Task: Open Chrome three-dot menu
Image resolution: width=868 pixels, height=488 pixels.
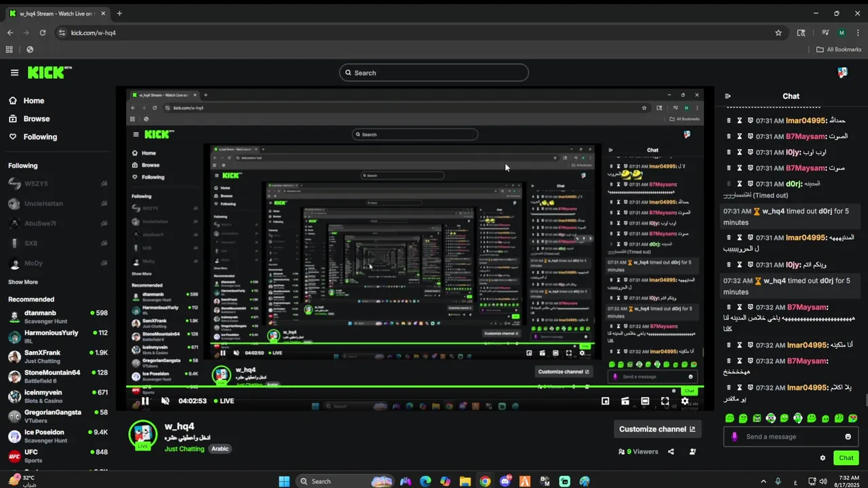Action: pyautogui.click(x=857, y=33)
